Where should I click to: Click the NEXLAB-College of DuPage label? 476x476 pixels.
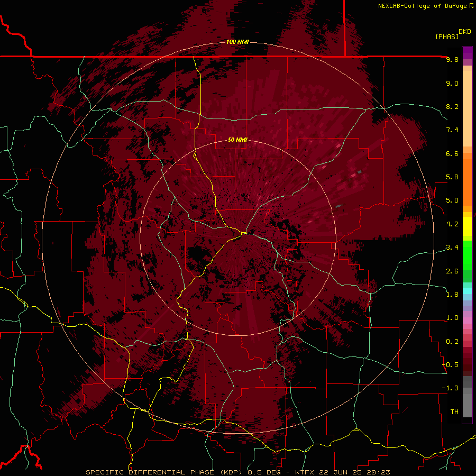423,6
